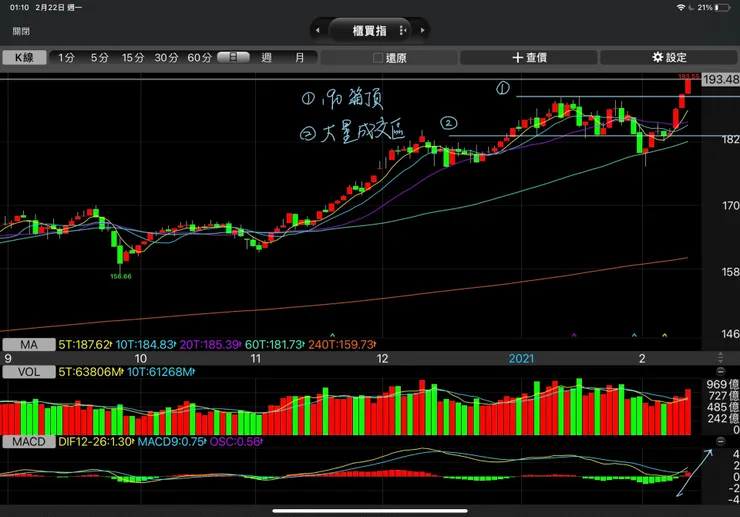
Task: Tap the 193.48 current price label
Action: click(721, 79)
